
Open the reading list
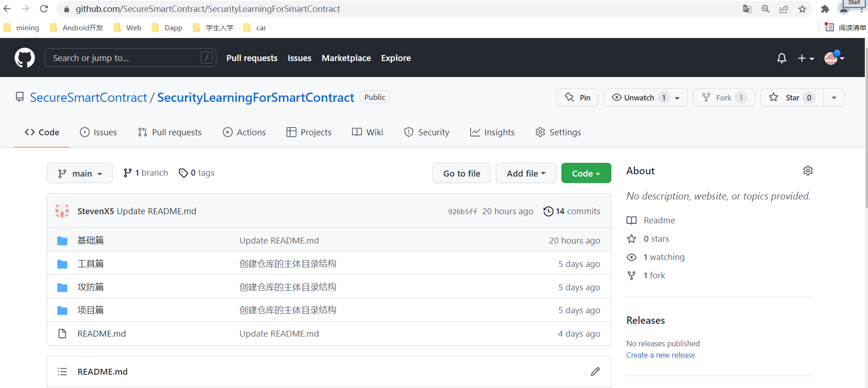[x=846, y=28]
